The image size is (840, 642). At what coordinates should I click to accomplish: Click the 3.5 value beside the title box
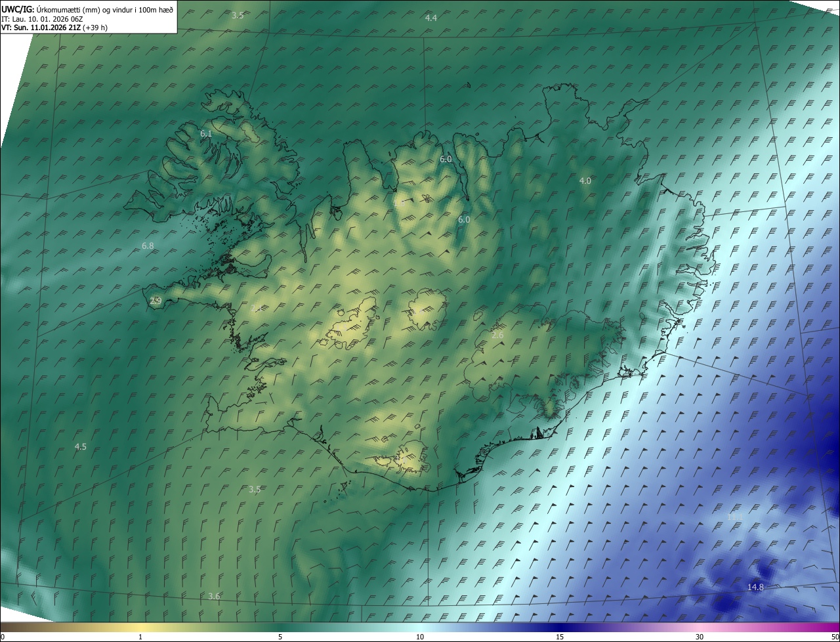point(238,15)
